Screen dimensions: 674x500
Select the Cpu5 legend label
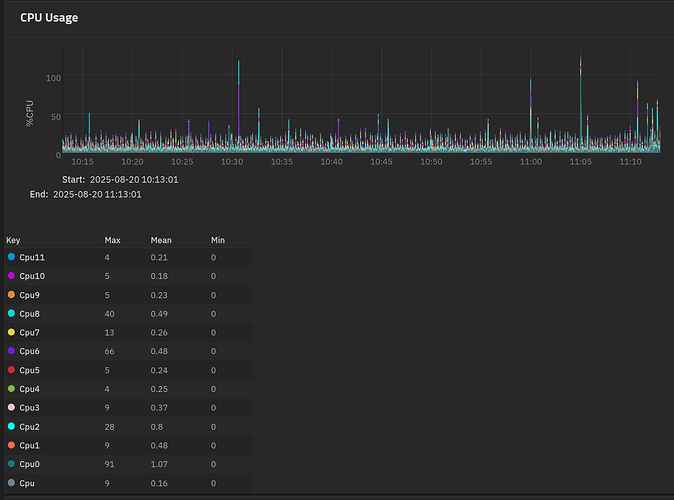pyautogui.click(x=29, y=370)
